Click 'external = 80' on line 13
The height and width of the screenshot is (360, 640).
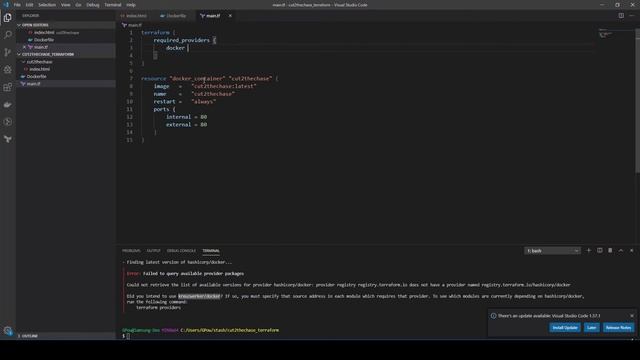[x=186, y=124]
